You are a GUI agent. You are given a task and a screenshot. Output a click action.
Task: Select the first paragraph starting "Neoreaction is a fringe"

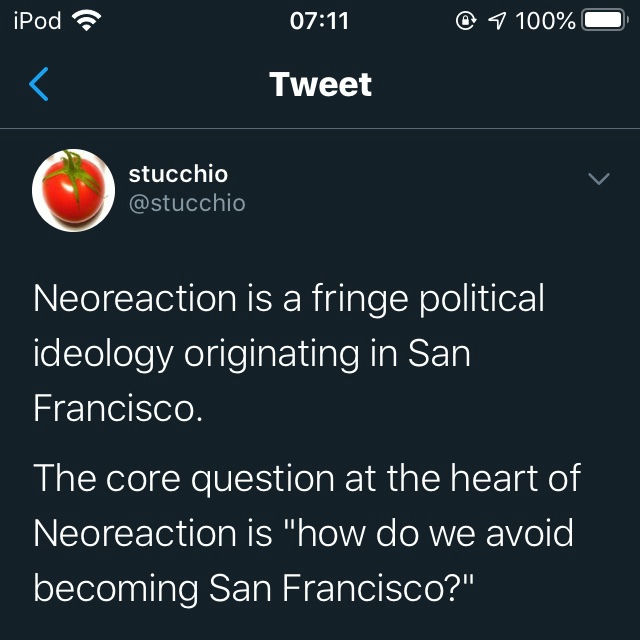(289, 353)
